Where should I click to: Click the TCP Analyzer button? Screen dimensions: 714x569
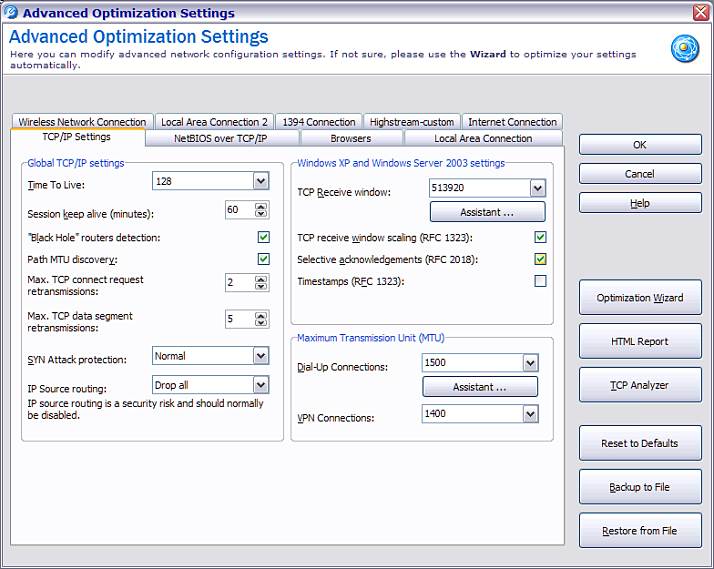coord(640,385)
